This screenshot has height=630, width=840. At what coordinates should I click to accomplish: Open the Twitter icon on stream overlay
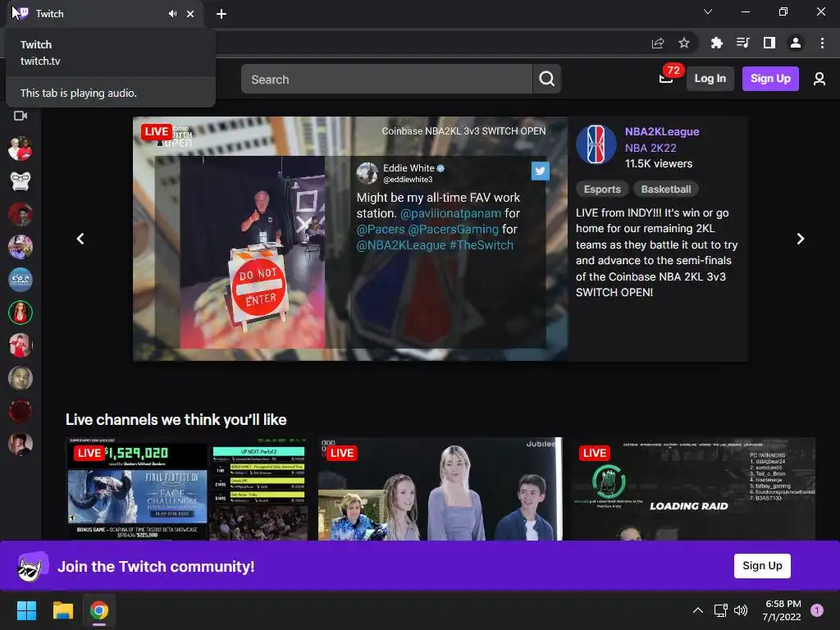(x=540, y=171)
